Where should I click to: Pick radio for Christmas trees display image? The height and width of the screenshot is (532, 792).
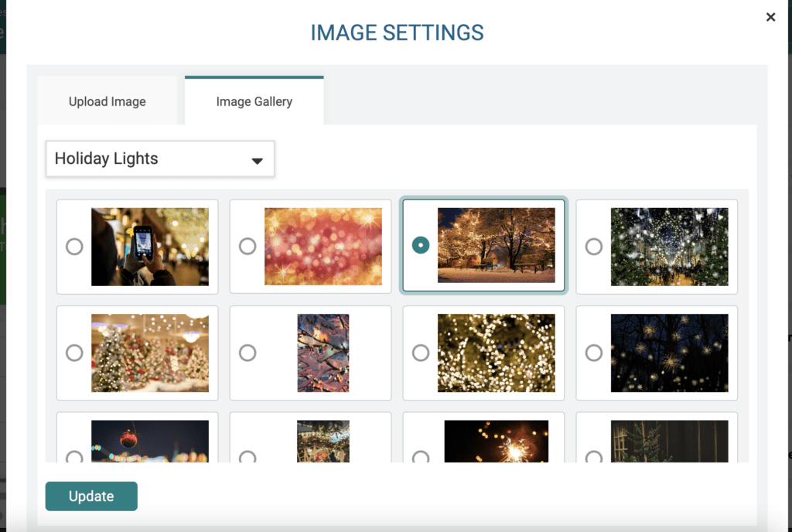tap(74, 353)
